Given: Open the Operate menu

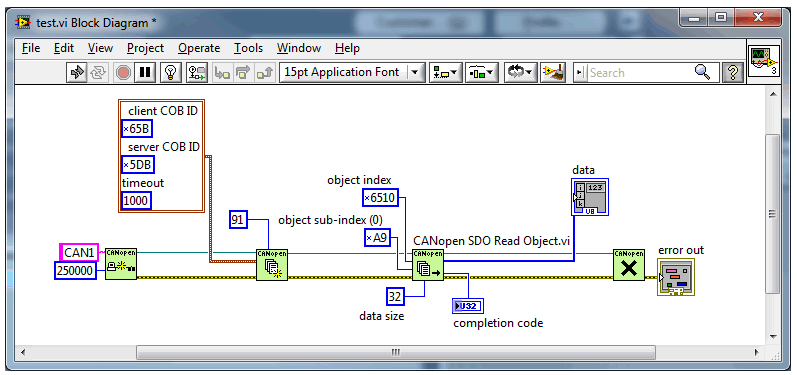Looking at the screenshot, I should [x=199, y=48].
